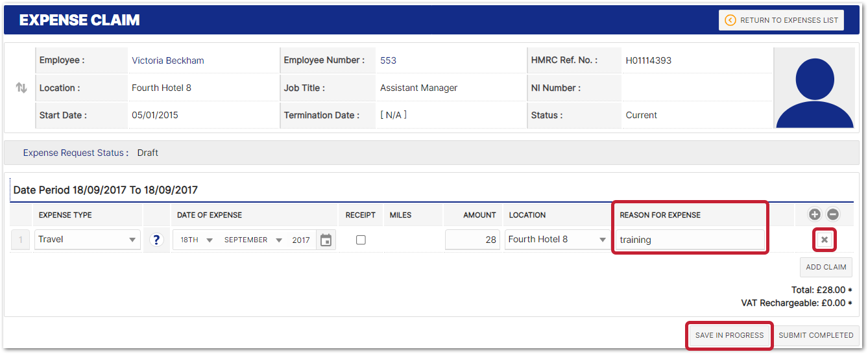Click Submit Completed button
This screenshot has width=868, height=354.
click(816, 335)
